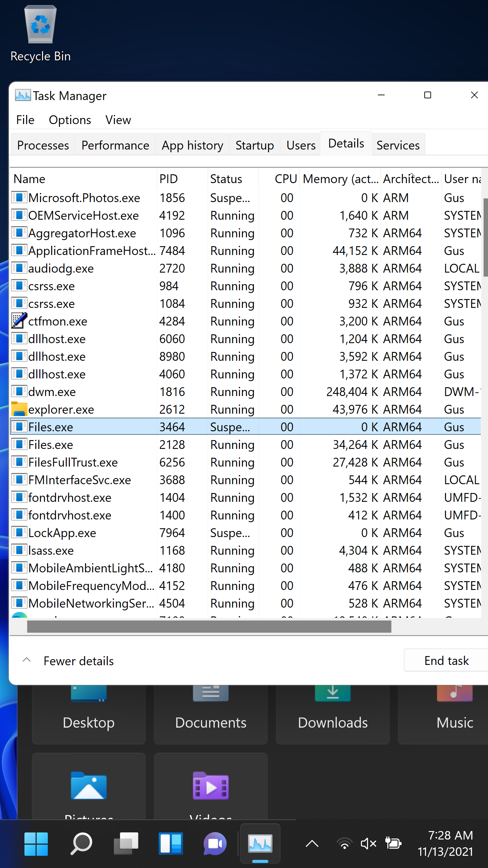Image resolution: width=488 pixels, height=868 pixels.
Task: Sort by Memory (active) column header
Action: tap(340, 179)
